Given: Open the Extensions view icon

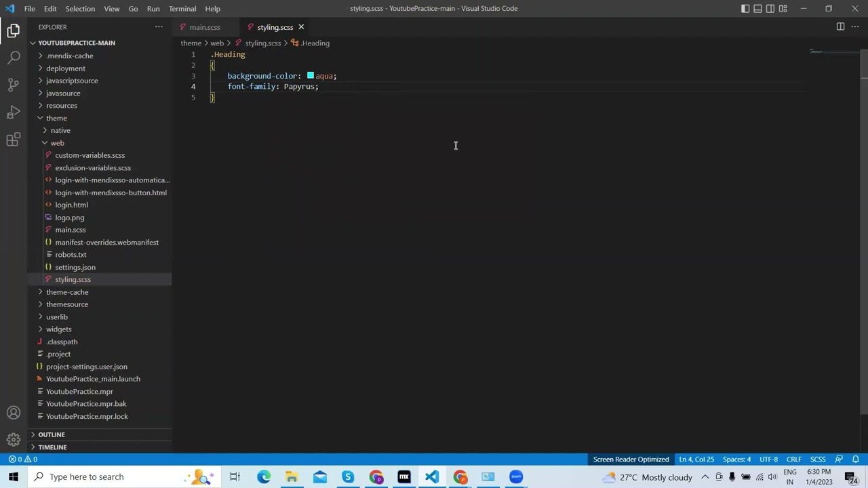Looking at the screenshot, I should click(14, 140).
